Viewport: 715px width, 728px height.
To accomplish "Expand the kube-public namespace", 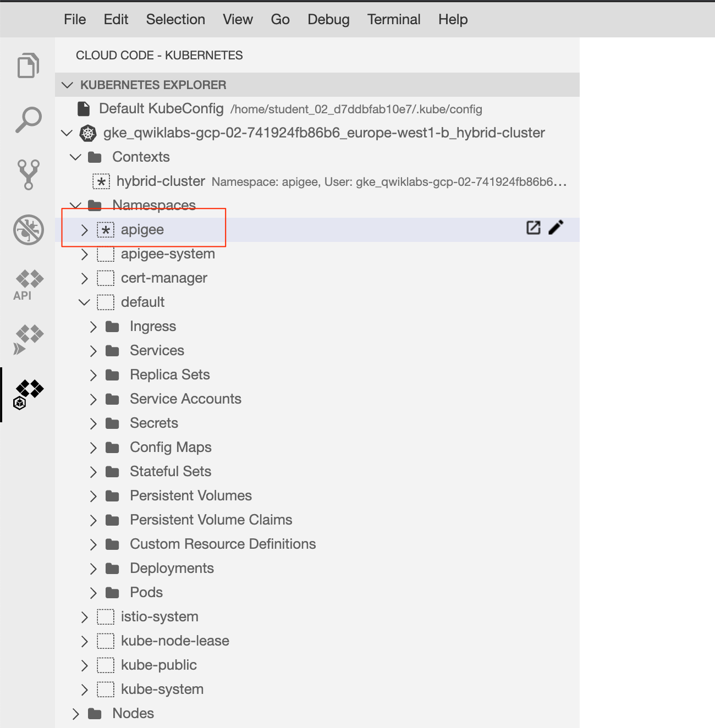I will click(x=84, y=665).
